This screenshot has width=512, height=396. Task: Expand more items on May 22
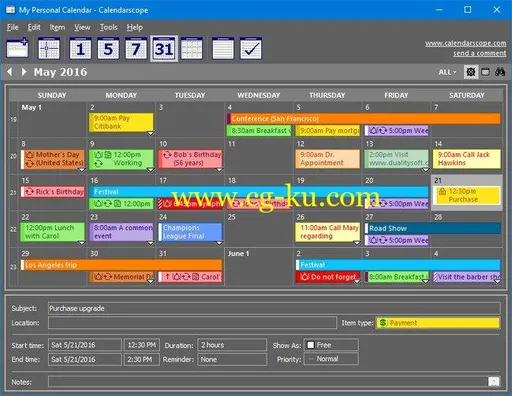click(x=82, y=243)
